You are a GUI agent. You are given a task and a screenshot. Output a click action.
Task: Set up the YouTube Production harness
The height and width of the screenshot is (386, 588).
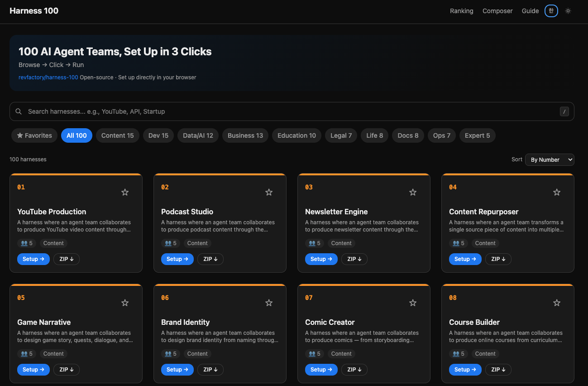(33, 259)
